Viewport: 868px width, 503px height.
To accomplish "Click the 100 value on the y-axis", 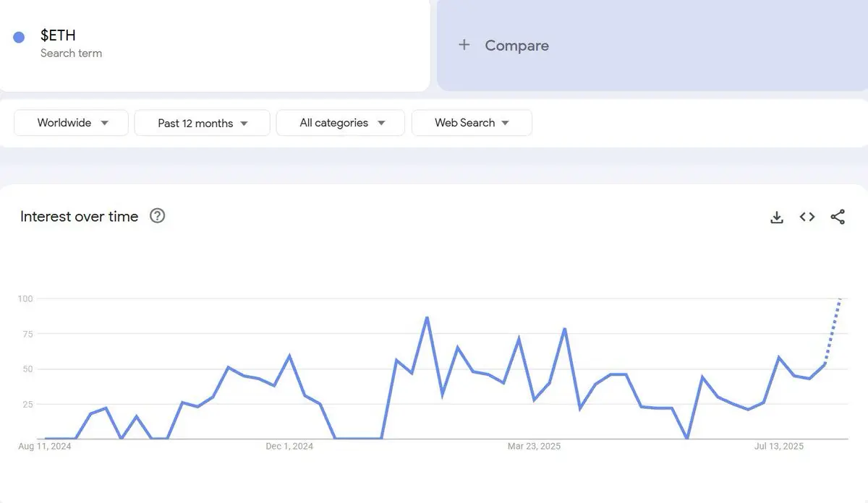I will coord(25,298).
